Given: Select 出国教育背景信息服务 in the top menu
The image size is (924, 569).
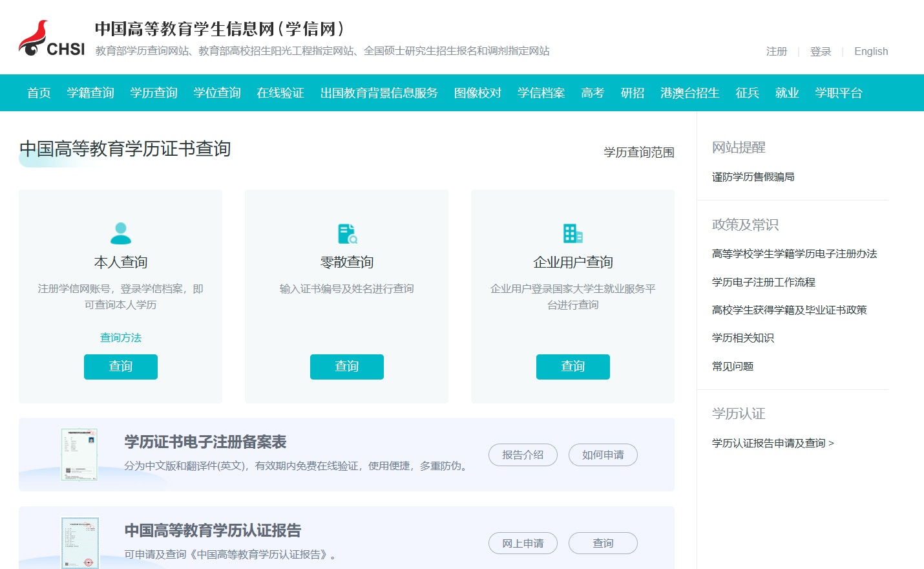Looking at the screenshot, I should [x=379, y=93].
